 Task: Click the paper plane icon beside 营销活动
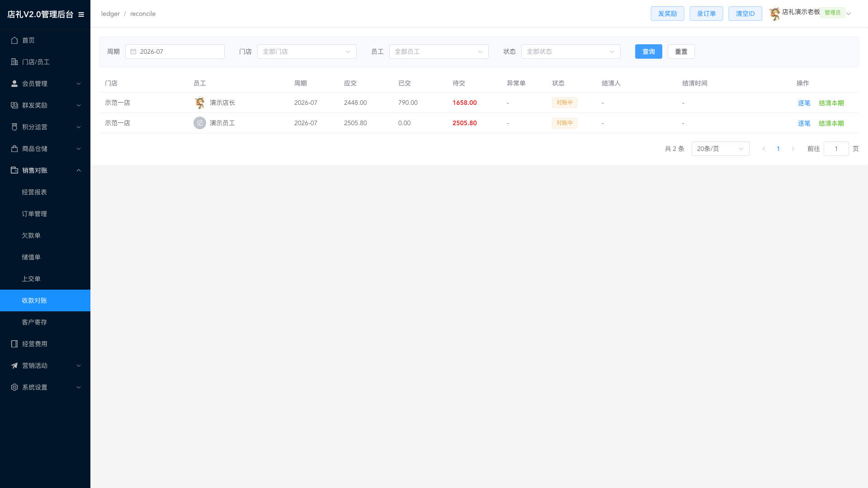click(x=14, y=366)
